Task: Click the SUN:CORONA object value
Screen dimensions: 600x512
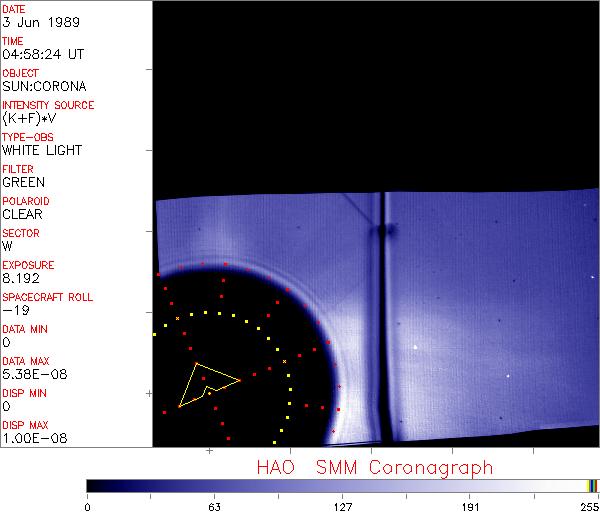Action: coord(43,86)
